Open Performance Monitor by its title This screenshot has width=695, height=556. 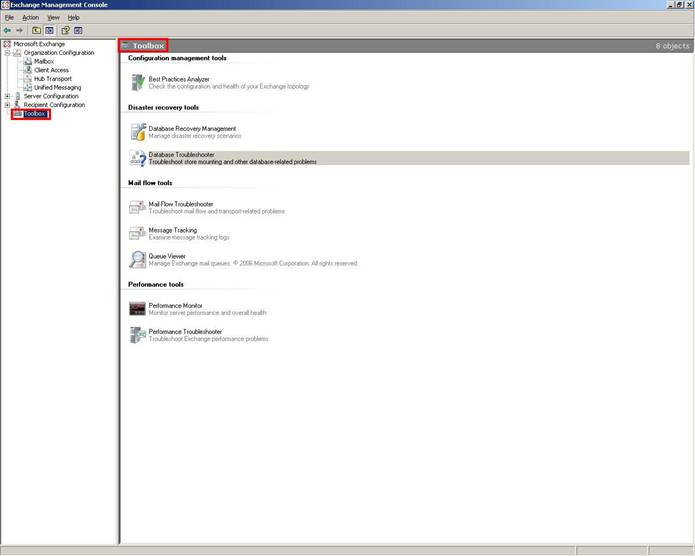click(176, 305)
